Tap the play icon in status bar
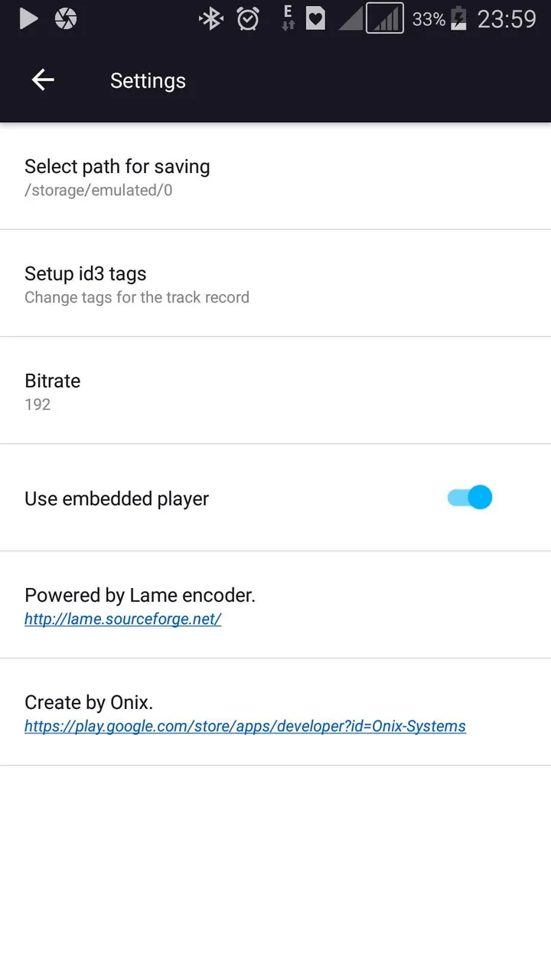 coord(28,18)
